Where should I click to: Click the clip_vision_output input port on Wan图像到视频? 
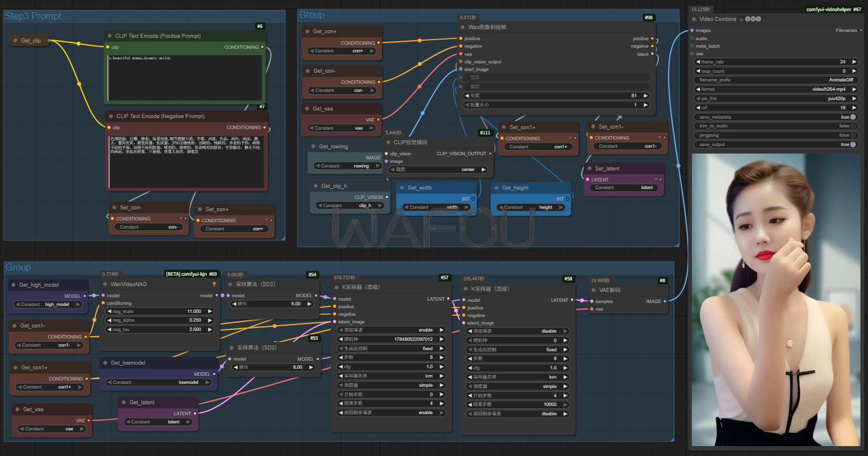tap(460, 62)
